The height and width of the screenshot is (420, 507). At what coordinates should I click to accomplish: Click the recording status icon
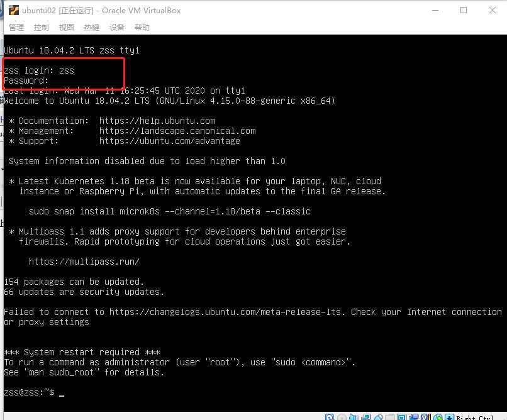(x=414, y=417)
